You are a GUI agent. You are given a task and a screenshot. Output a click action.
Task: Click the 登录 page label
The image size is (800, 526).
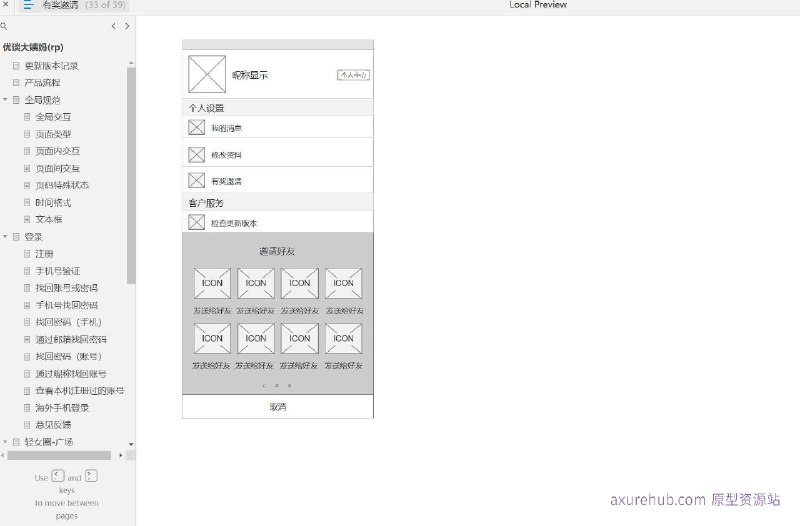33,237
